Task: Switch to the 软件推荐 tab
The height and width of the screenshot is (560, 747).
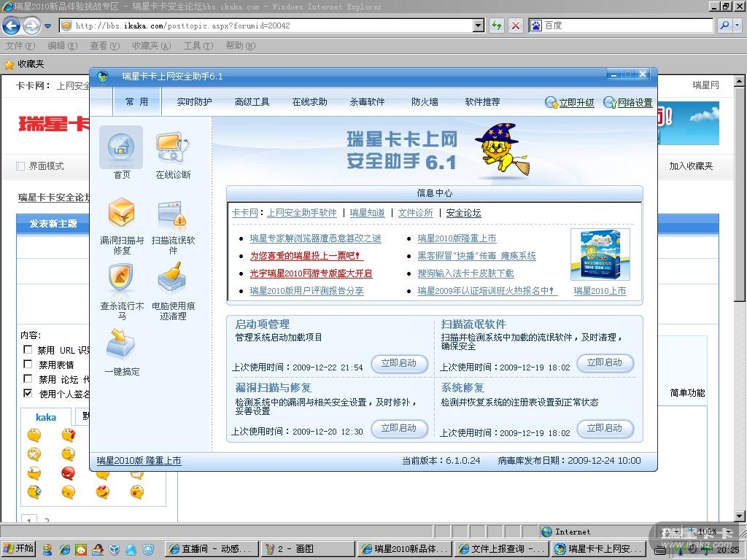Action: [x=483, y=102]
